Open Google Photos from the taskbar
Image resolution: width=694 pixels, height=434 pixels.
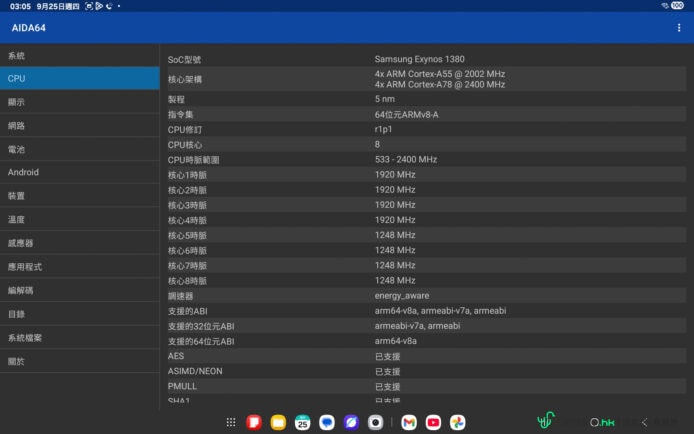point(457,423)
